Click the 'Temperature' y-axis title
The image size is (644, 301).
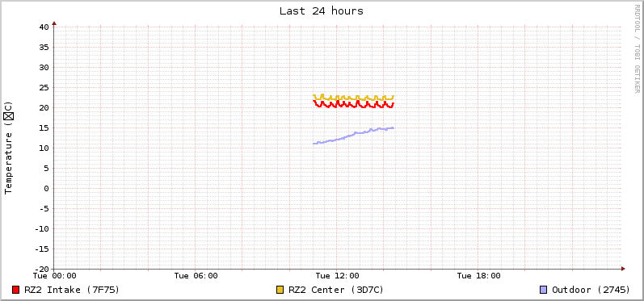(x=9, y=148)
